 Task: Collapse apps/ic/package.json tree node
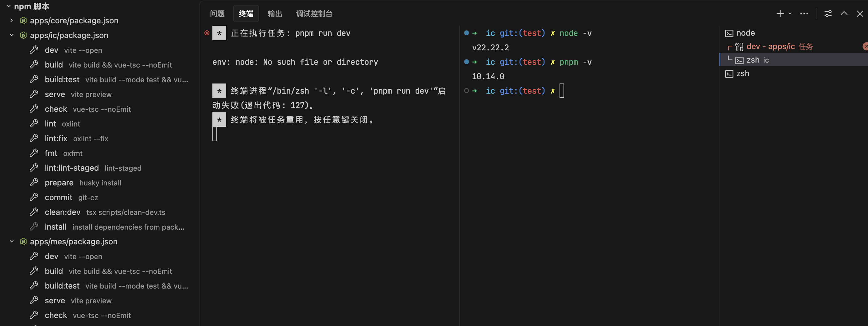11,35
